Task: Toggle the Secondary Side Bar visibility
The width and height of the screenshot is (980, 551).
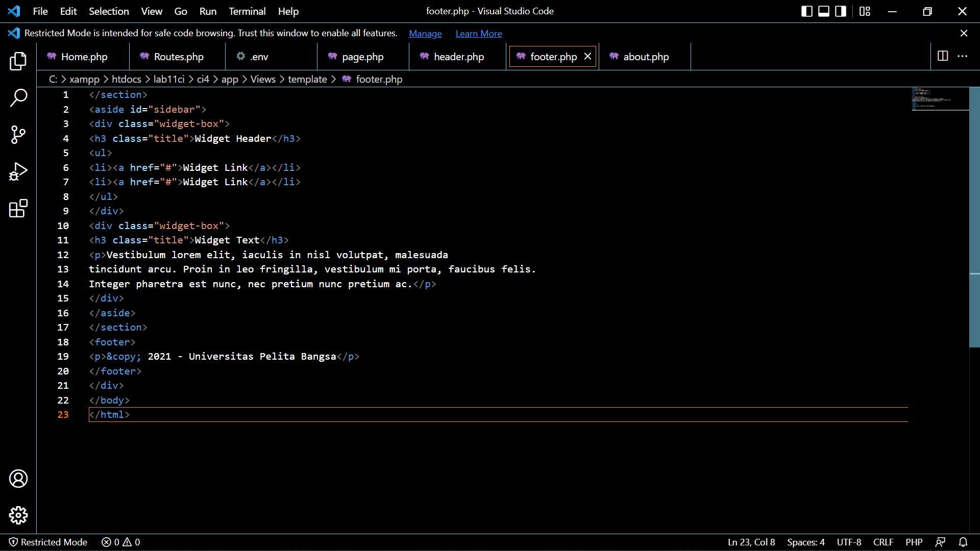Action: click(840, 11)
